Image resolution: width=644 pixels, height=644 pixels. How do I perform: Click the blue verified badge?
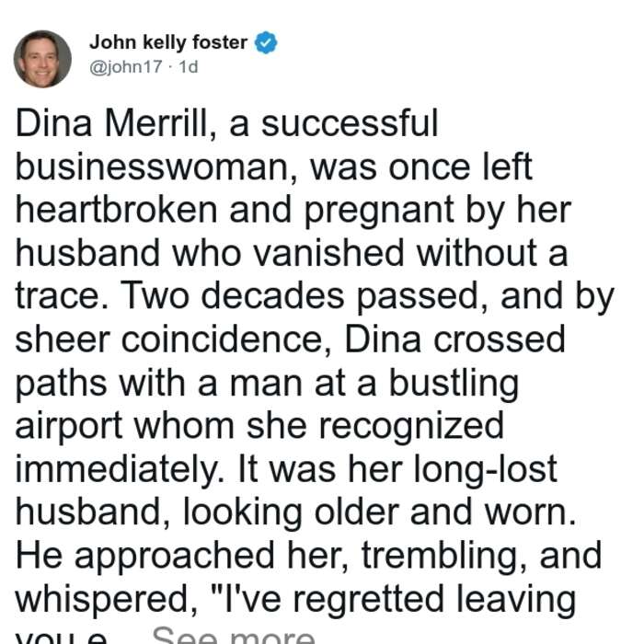click(x=266, y=42)
